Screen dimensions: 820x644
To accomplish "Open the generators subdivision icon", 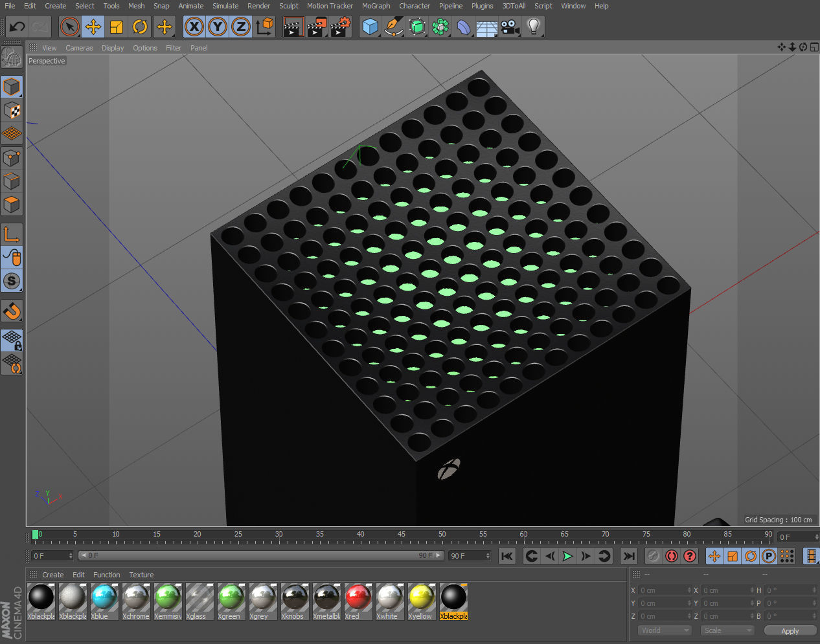I will [417, 27].
